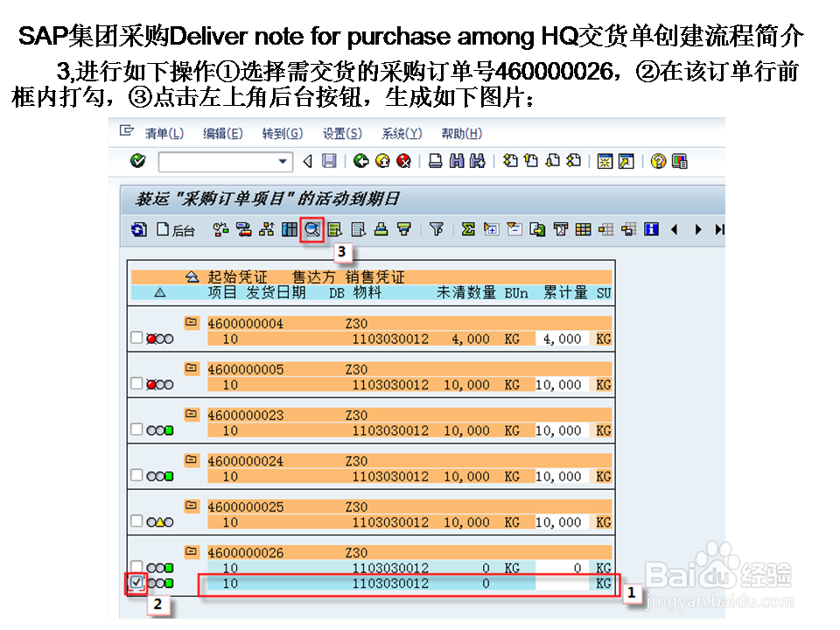This screenshot has height=630, width=840.
Task: Collapse folder icon of order 4600000004
Action: point(192,322)
